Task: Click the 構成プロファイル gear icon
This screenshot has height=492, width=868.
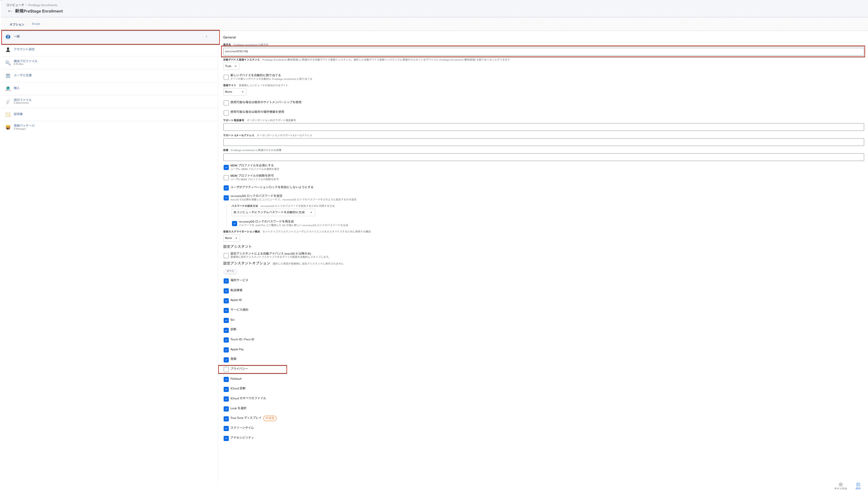Action: tap(8, 63)
